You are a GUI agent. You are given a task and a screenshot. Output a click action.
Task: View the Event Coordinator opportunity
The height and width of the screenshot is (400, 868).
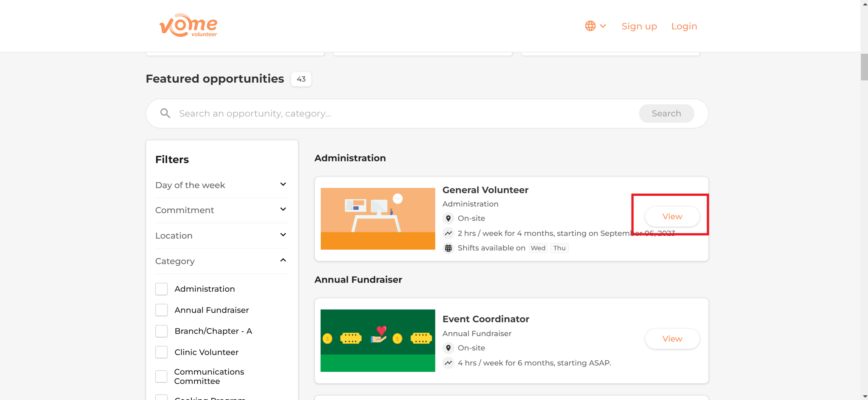(x=672, y=339)
